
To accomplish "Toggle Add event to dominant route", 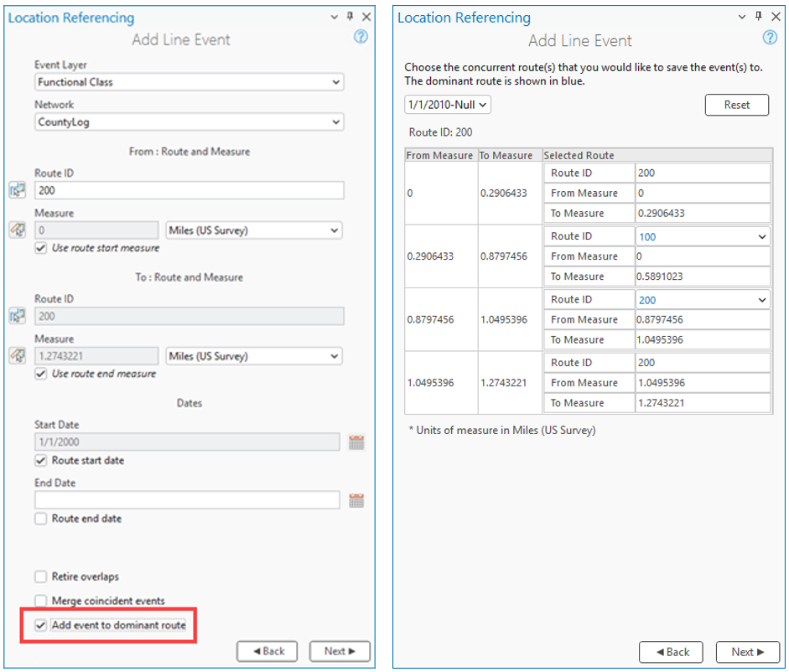I will 41,625.
